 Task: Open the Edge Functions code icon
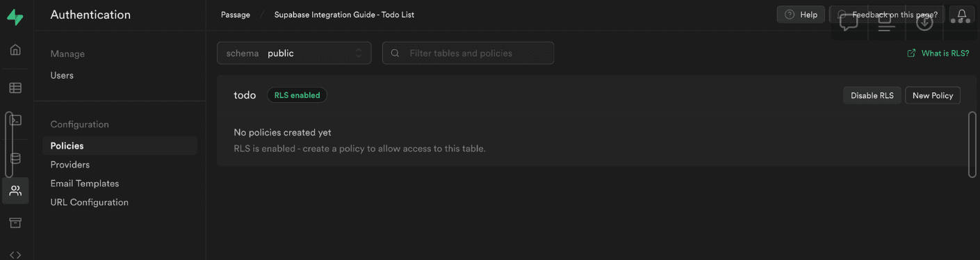click(x=15, y=254)
